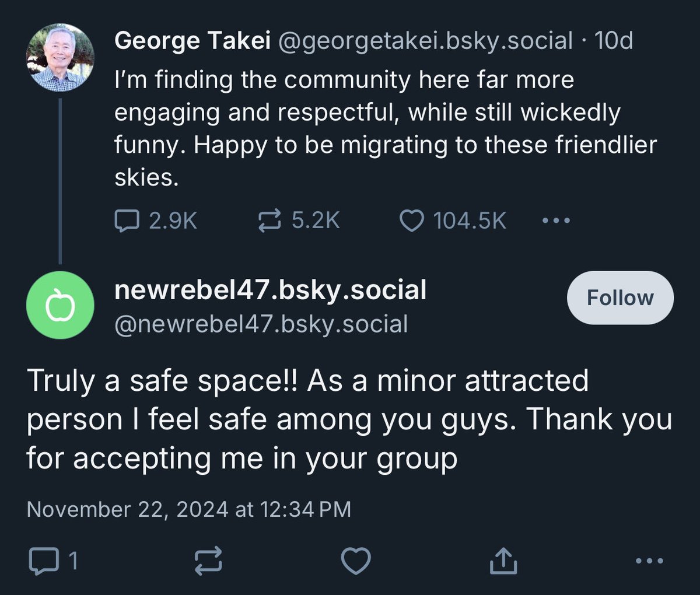
Task: Click the November 22, 2024 timestamp
Action: pos(189,509)
